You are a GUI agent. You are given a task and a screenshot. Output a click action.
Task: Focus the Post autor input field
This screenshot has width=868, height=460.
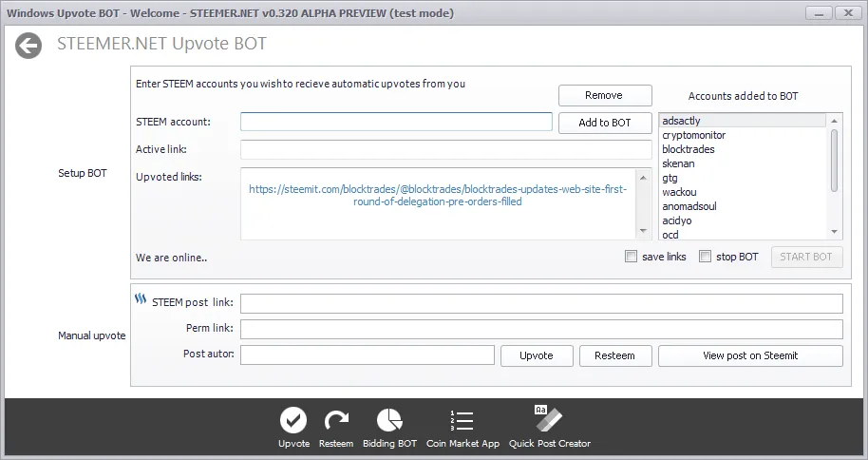click(x=367, y=355)
